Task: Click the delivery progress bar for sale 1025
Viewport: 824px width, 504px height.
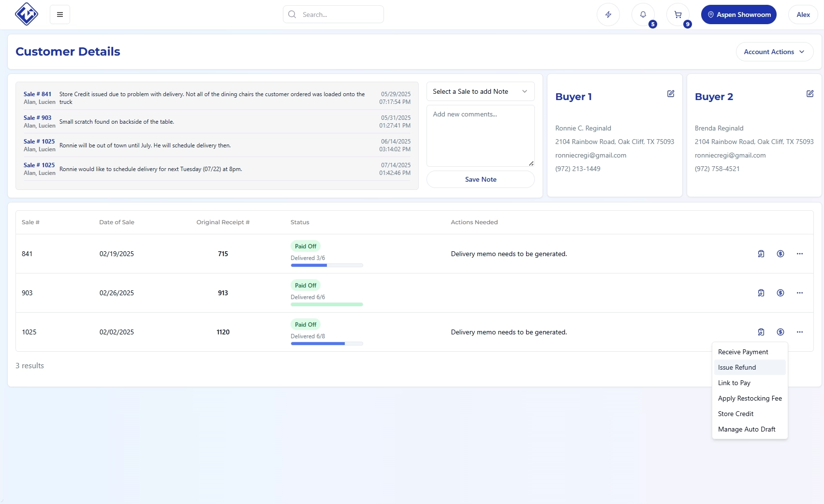Action: [326, 344]
